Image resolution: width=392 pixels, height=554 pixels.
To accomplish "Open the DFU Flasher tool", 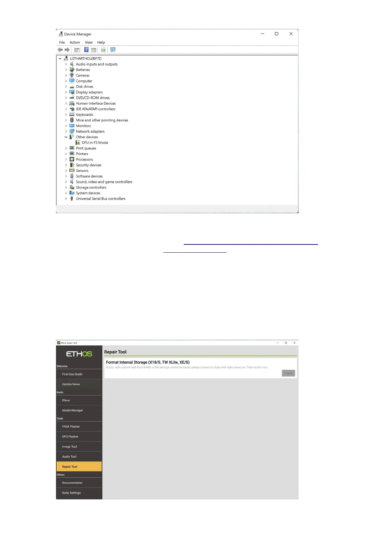I will click(x=79, y=437).
